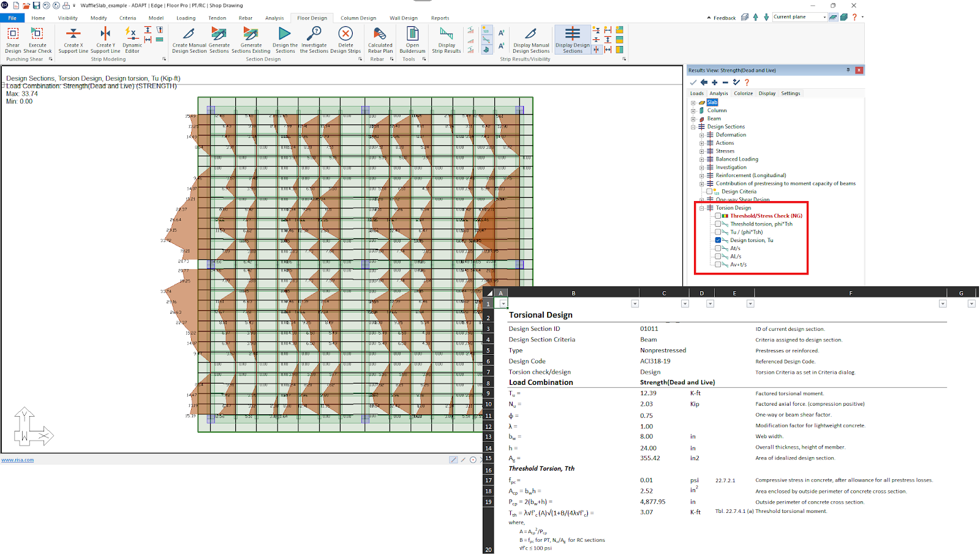Click the column B filter arrow in the spreadsheet
This screenshot has width=980, height=554.
pos(635,303)
